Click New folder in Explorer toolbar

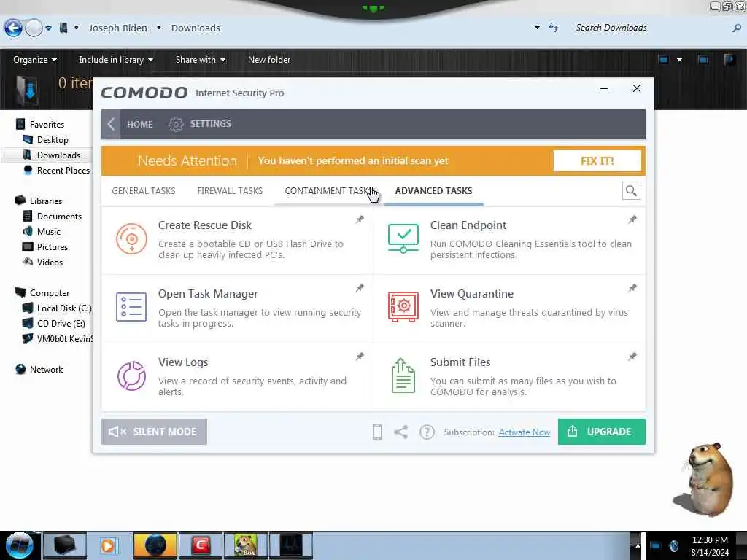[269, 60]
